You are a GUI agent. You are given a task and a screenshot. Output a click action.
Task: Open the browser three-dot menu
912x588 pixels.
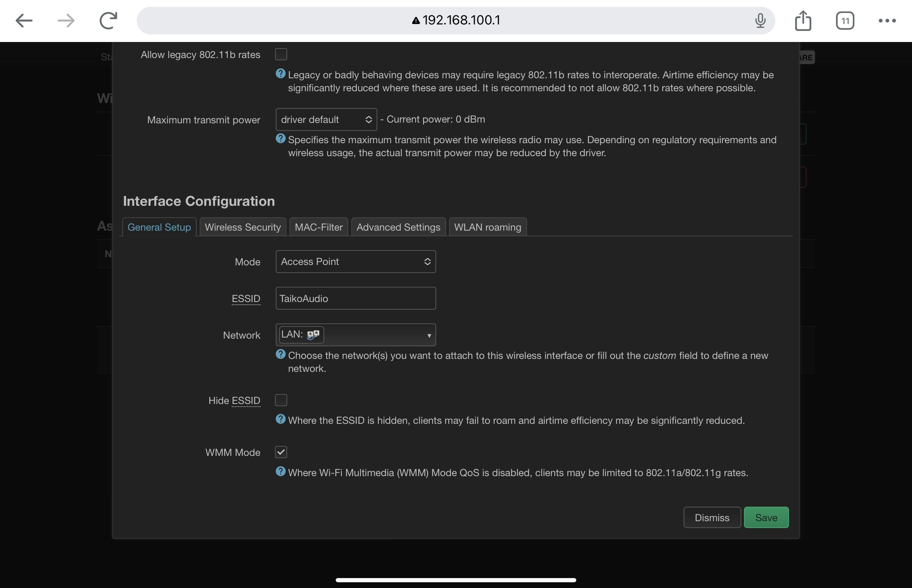click(x=887, y=21)
